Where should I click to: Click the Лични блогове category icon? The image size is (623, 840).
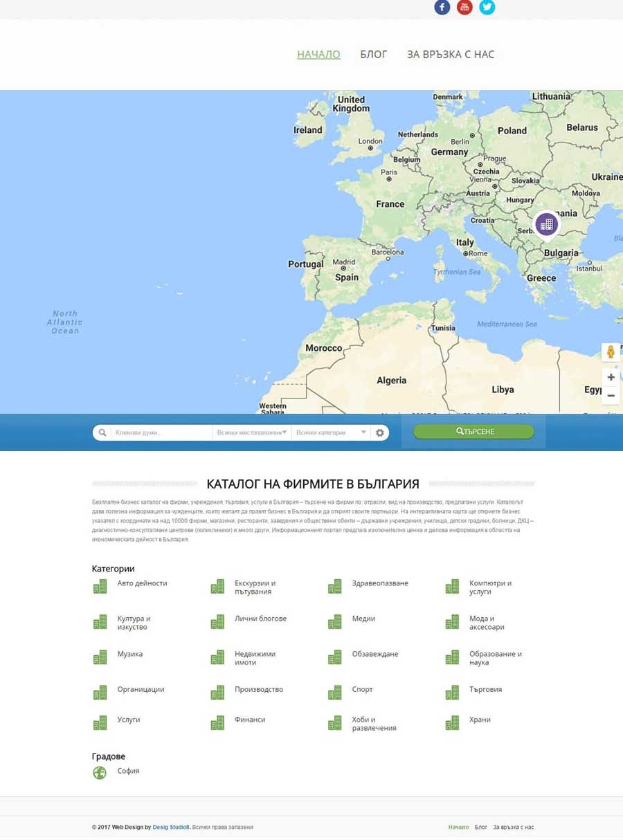click(x=217, y=622)
